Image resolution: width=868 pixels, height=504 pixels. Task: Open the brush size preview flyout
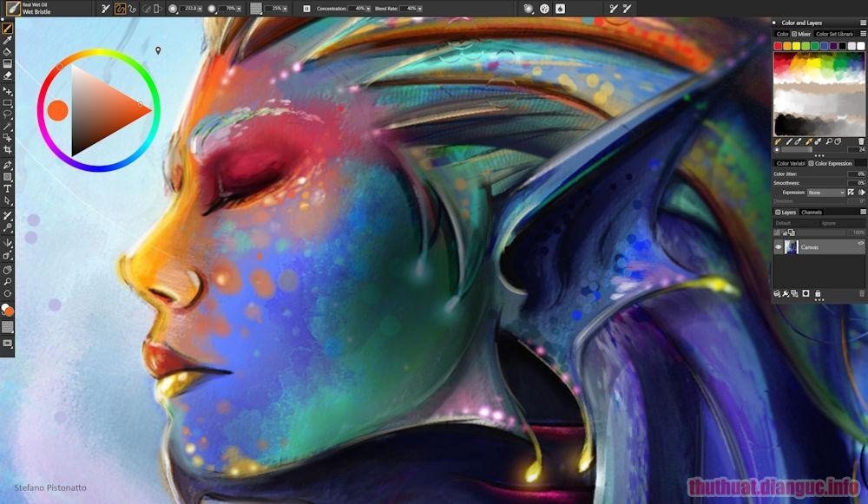[173, 9]
